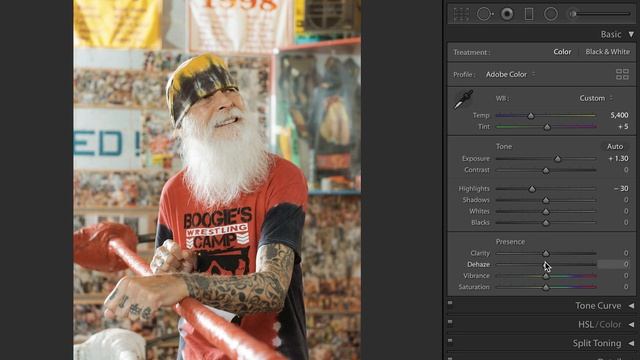Choose the Color treatment

coord(562,52)
